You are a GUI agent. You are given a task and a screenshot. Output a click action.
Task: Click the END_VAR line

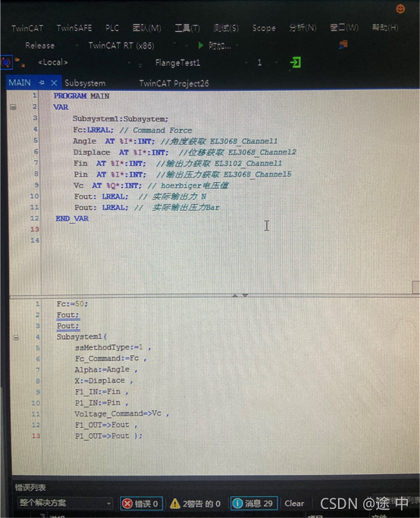[72, 218]
